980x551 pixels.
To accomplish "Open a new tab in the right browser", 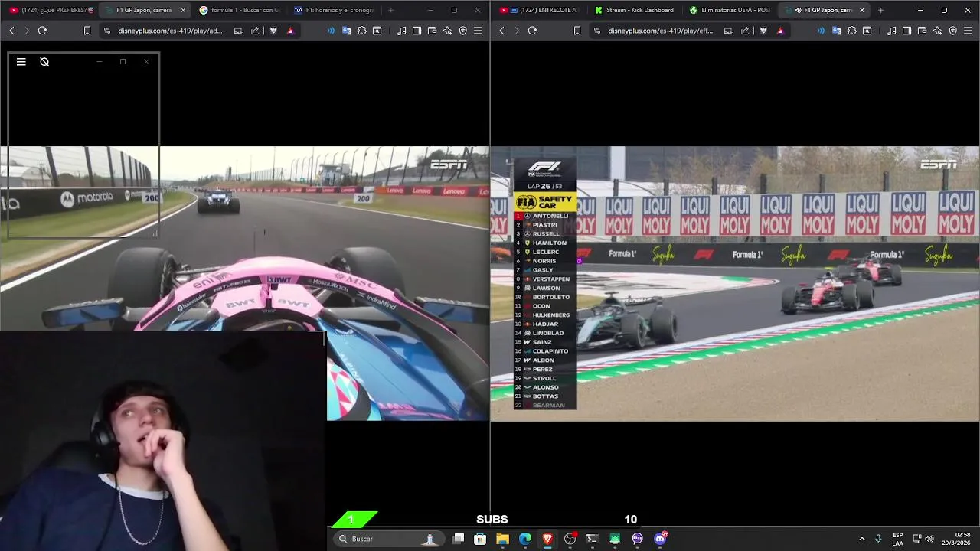I will click(880, 10).
